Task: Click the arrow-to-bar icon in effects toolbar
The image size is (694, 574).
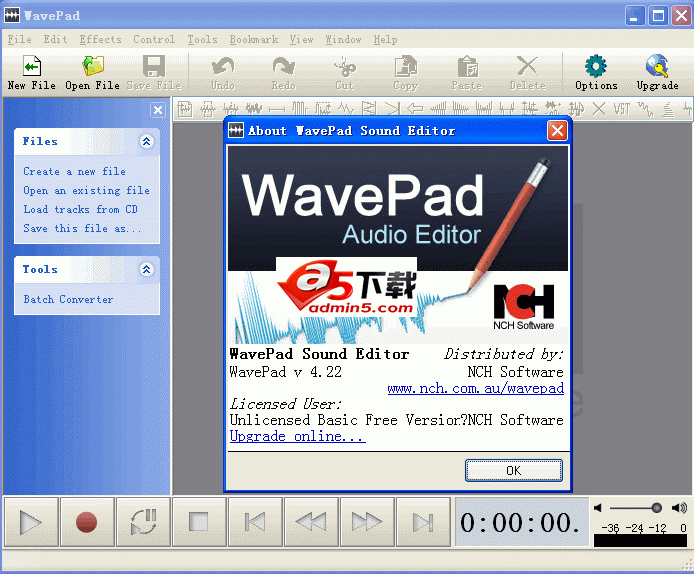Action: (x=392, y=108)
